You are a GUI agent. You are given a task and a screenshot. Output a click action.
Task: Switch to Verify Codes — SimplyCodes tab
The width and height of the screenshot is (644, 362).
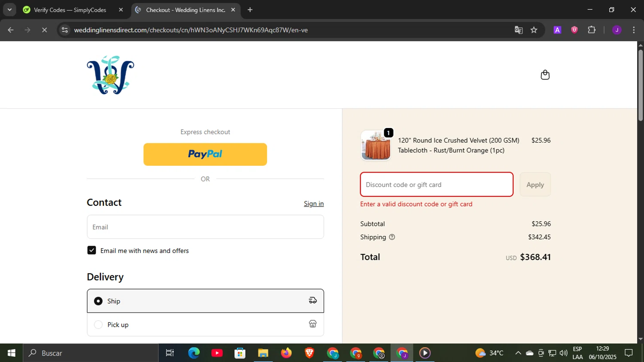click(x=70, y=10)
